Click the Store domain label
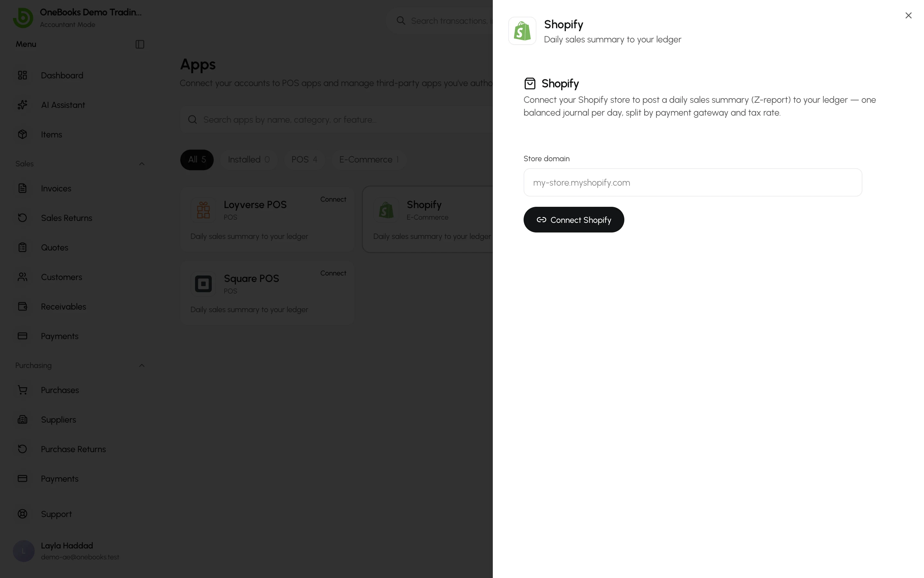924x578 pixels. pyautogui.click(x=546, y=159)
